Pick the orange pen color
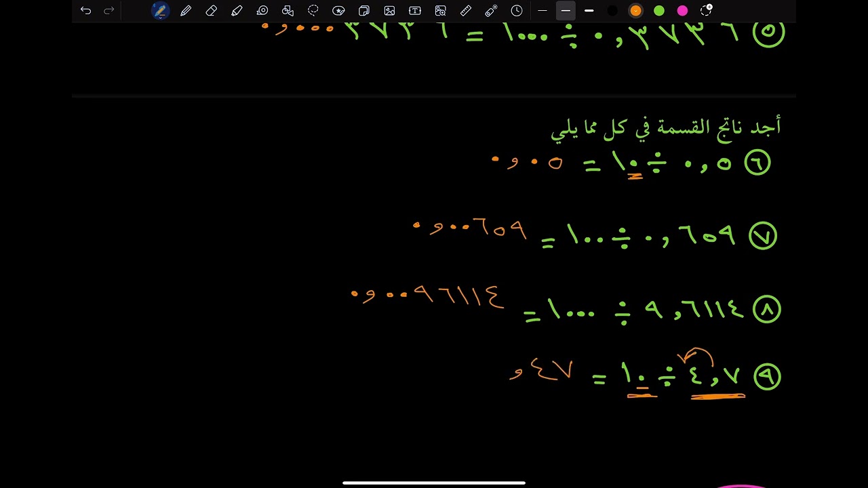Viewport: 868px width, 488px height. [x=635, y=10]
